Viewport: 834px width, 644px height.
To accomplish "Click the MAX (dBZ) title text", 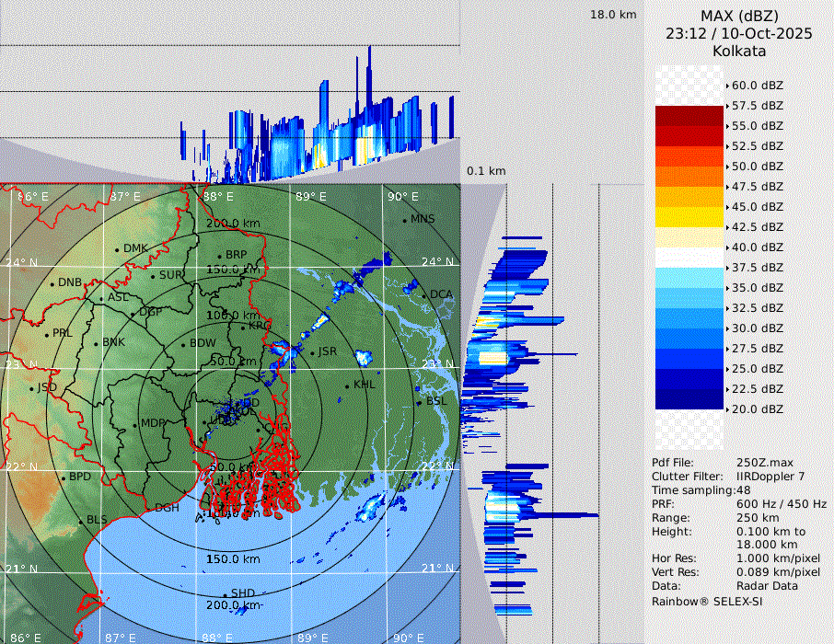I will tap(739, 16).
